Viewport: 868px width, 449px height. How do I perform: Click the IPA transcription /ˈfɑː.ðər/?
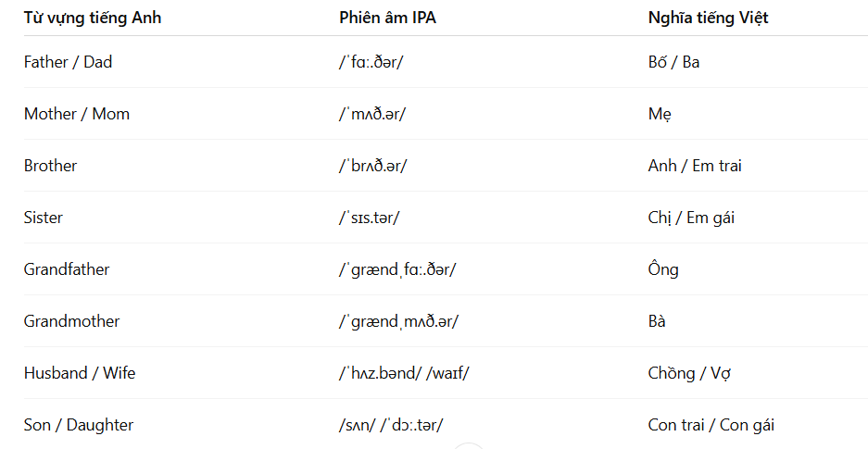[x=371, y=62]
